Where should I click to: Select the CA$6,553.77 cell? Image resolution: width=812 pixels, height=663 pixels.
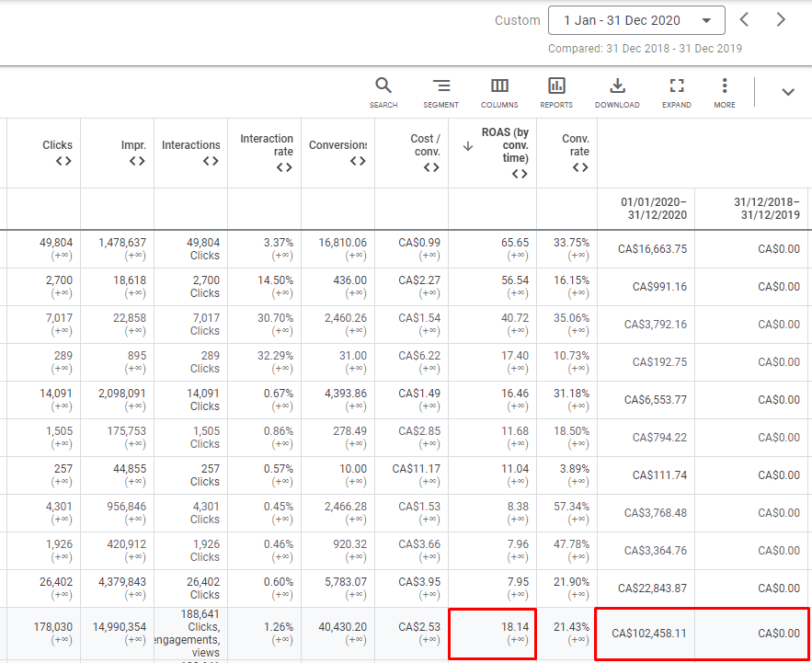coord(656,400)
